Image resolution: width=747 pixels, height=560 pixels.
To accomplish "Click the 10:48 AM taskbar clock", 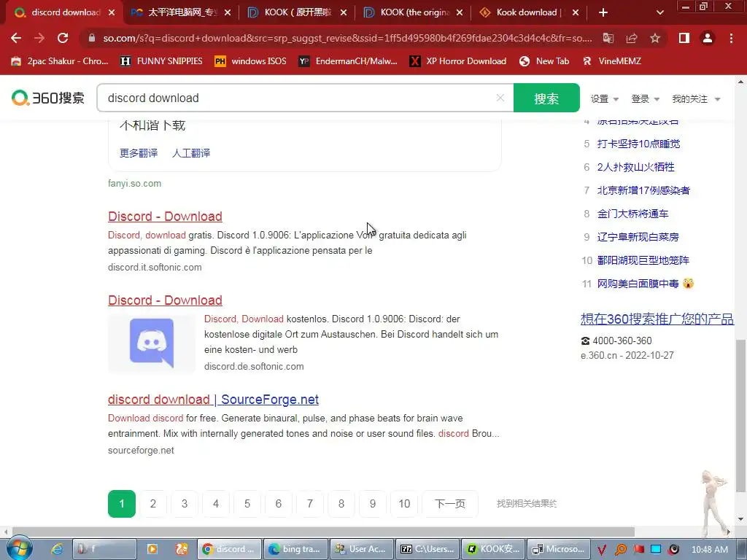I will pyautogui.click(x=709, y=550).
